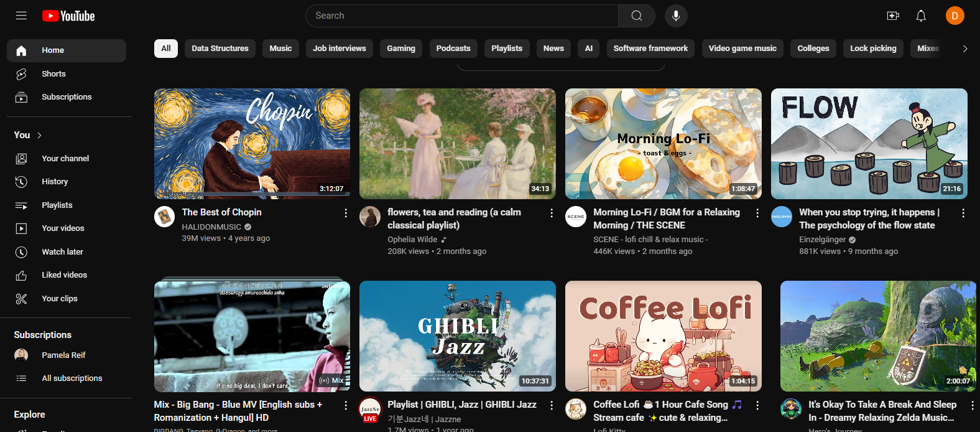Open HALIDONMUSIC channel name link

(211, 227)
